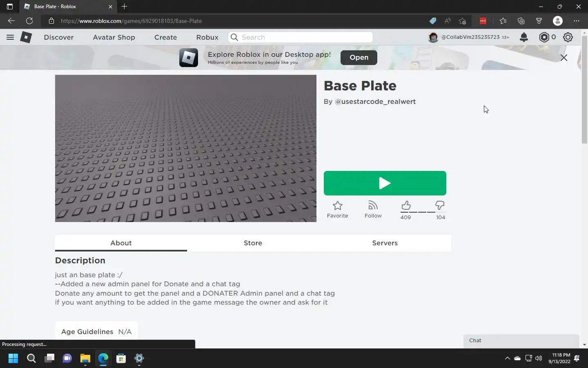Close the Base Plate - Roblox tab

tap(110, 7)
